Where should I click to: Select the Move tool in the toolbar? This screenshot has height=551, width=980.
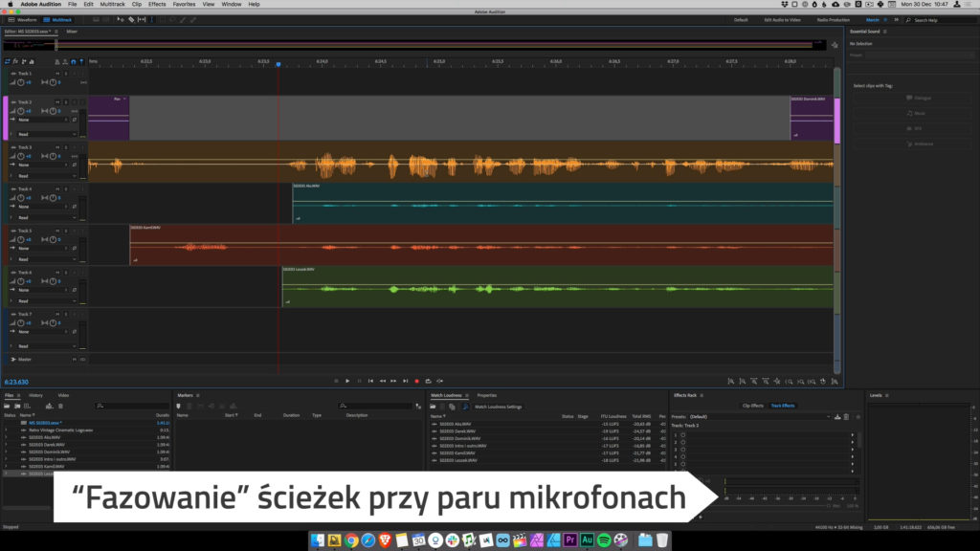pyautogui.click(x=121, y=19)
